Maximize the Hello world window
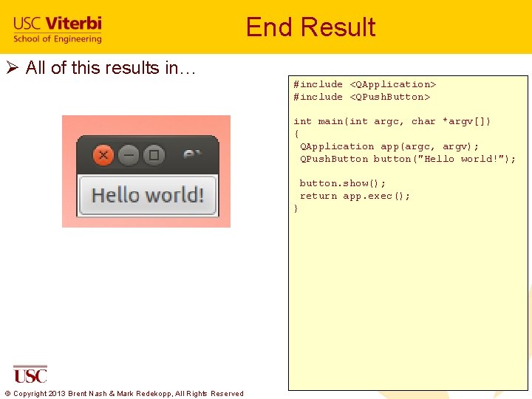 click(x=154, y=155)
